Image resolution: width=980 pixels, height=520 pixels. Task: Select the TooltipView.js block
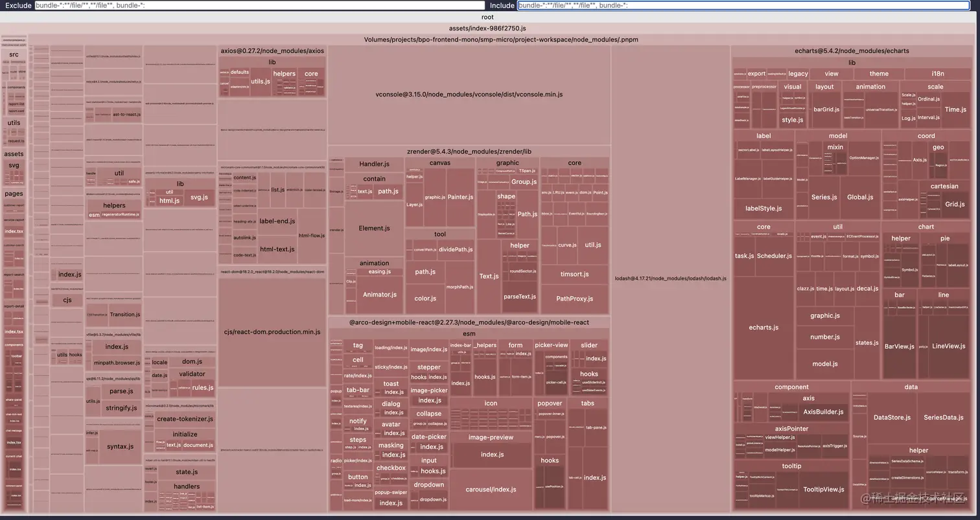click(823, 490)
